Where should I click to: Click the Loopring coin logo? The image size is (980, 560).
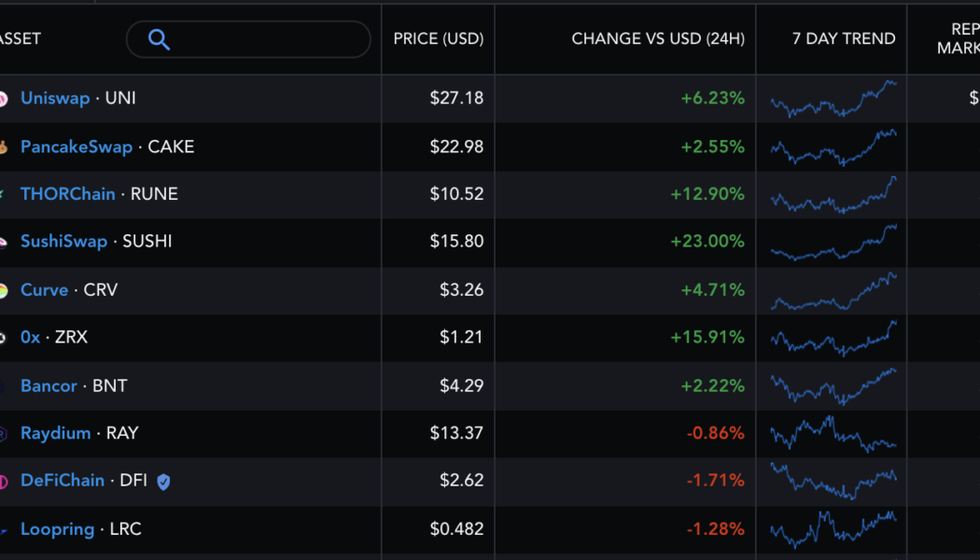click(x=5, y=529)
